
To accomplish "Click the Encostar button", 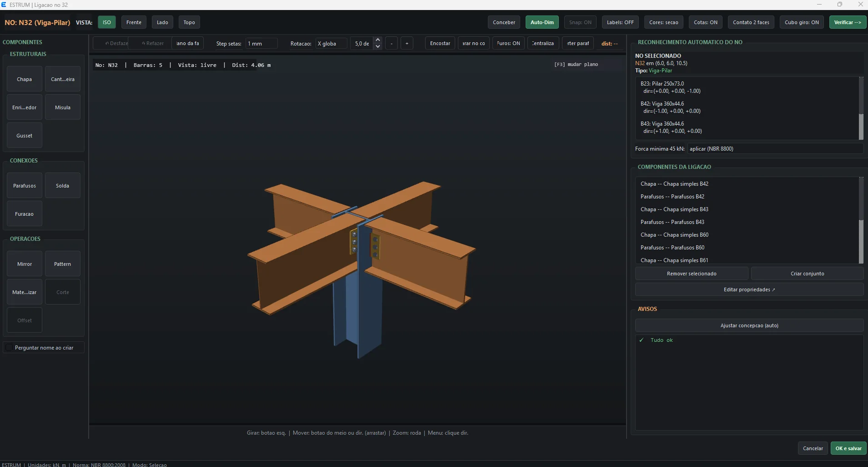I will (x=440, y=43).
